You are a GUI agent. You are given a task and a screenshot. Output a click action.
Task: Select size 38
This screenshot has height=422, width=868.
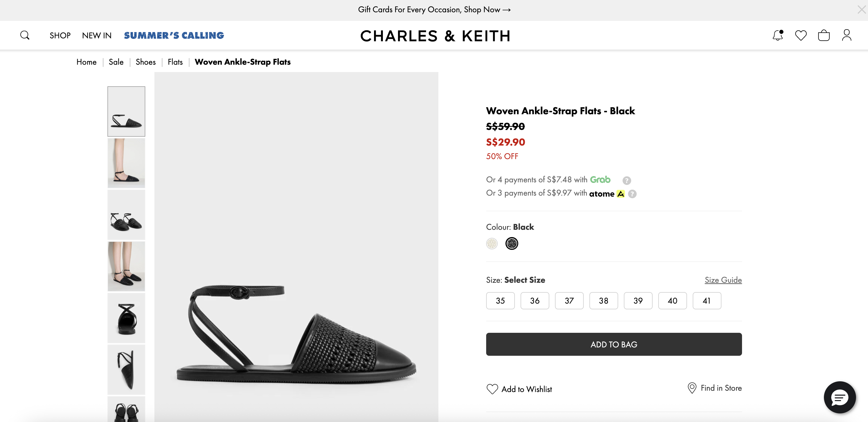603,301
